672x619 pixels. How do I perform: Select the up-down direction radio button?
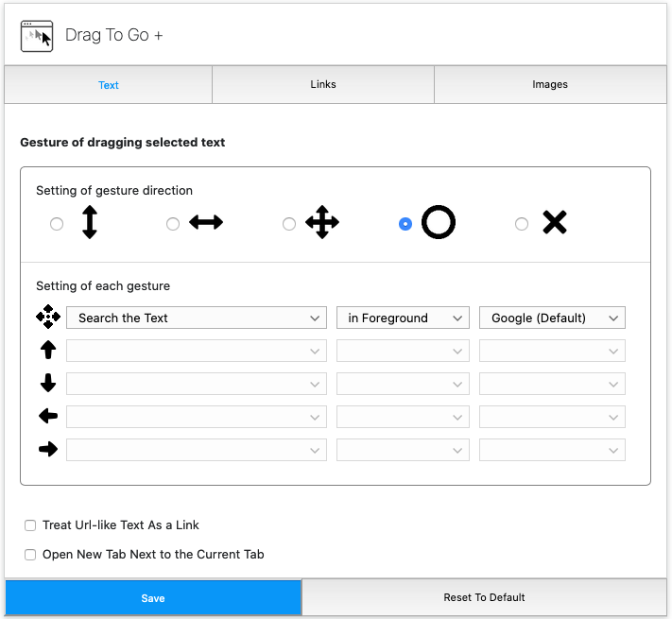(57, 224)
